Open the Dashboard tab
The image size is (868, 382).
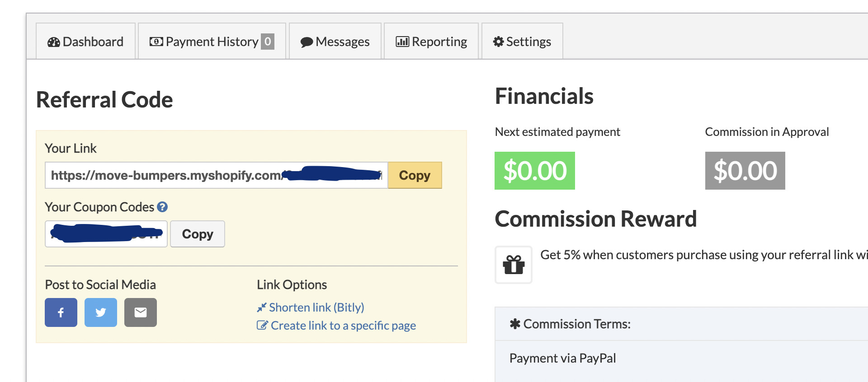click(x=85, y=41)
